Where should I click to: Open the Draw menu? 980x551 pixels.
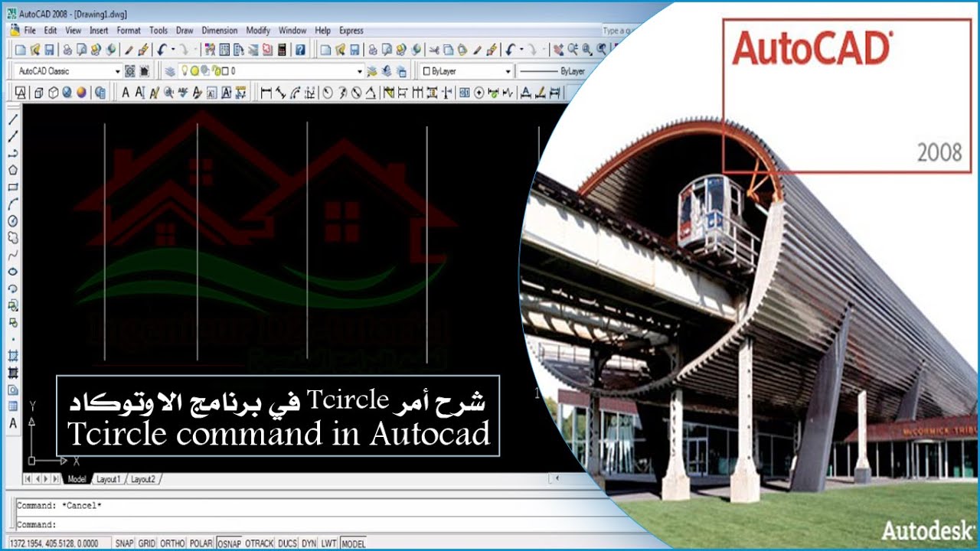tap(185, 31)
